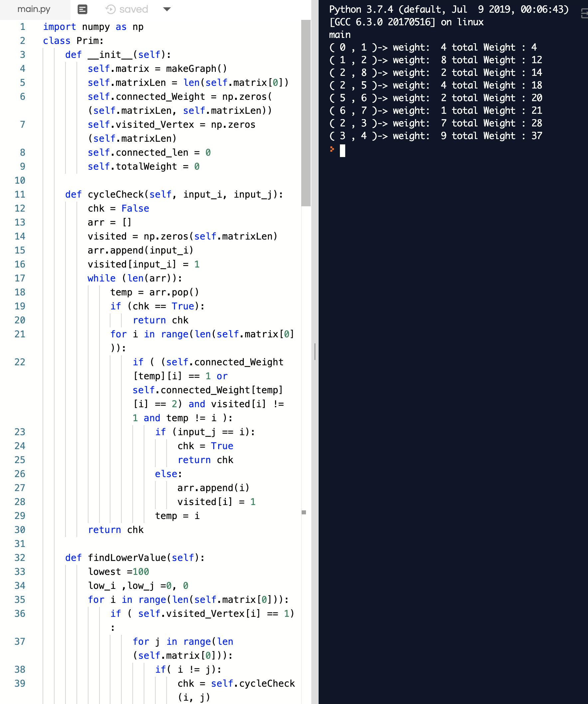Image resolution: width=588 pixels, height=704 pixels.
Task: Click 'self.totalWeight = 0' on line 9
Action: pos(143,167)
